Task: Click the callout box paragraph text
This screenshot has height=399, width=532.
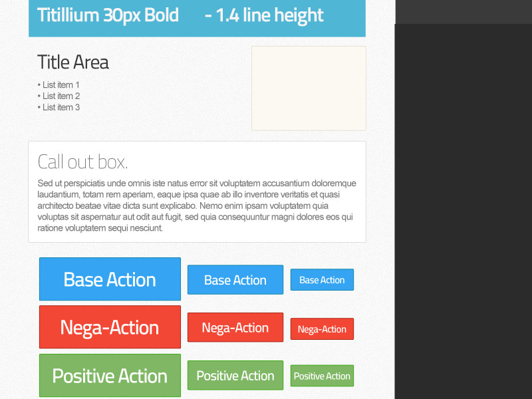Action: click(x=197, y=205)
